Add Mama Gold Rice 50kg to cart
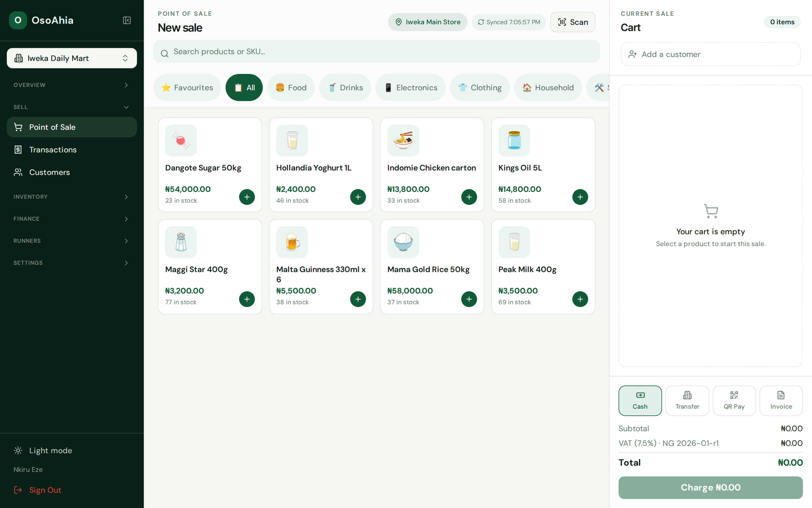The width and height of the screenshot is (812, 508). 469,299
